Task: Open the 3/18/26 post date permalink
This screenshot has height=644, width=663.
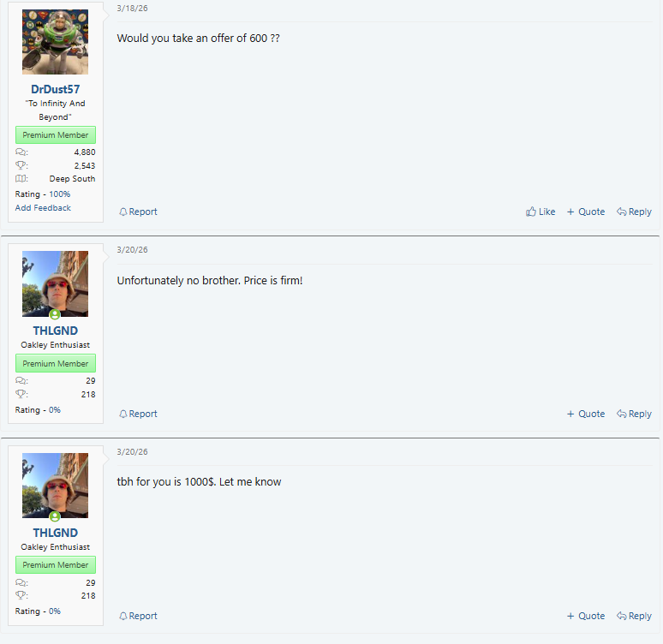Action: (x=133, y=8)
